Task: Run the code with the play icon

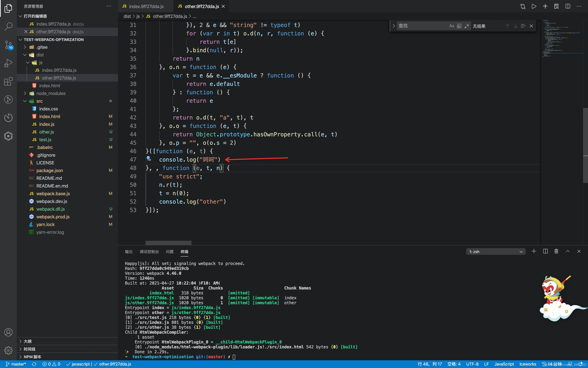Action: point(534,6)
